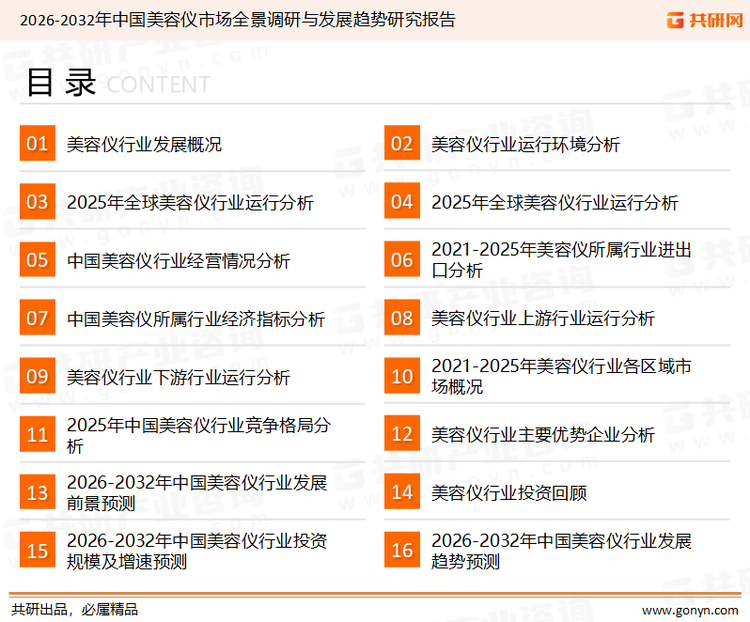Open 中国美容仪行业经营情况分析 section
Image resolution: width=750 pixels, height=622 pixels.
coord(178,261)
